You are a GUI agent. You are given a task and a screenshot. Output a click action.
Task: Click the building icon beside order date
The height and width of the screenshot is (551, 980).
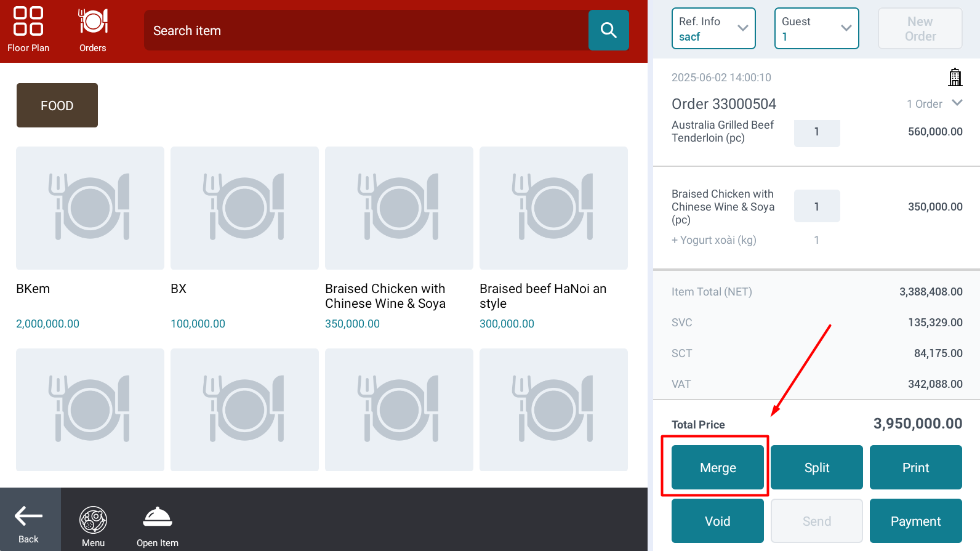click(955, 78)
